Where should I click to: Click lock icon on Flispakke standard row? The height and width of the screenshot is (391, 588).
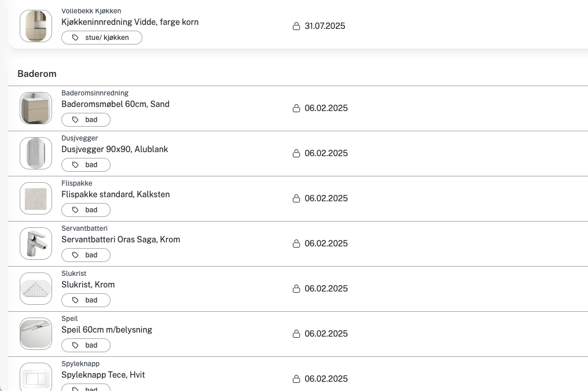pyautogui.click(x=296, y=198)
